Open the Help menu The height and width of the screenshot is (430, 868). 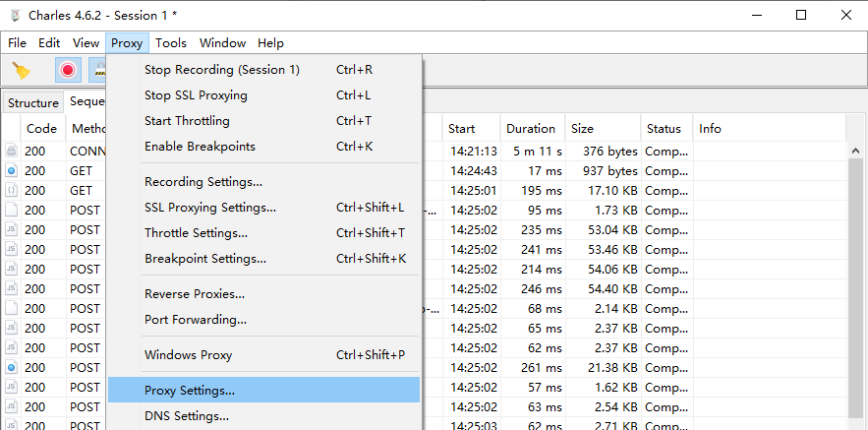(x=270, y=42)
